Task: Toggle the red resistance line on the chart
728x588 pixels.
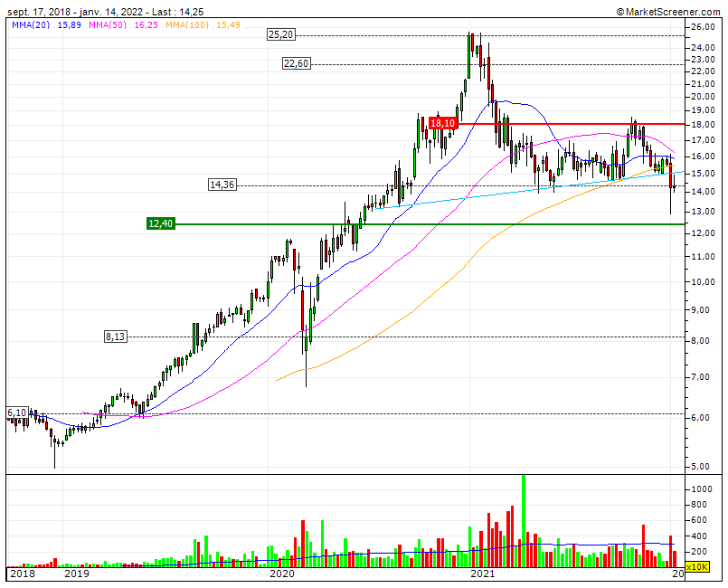Action: coord(588,123)
